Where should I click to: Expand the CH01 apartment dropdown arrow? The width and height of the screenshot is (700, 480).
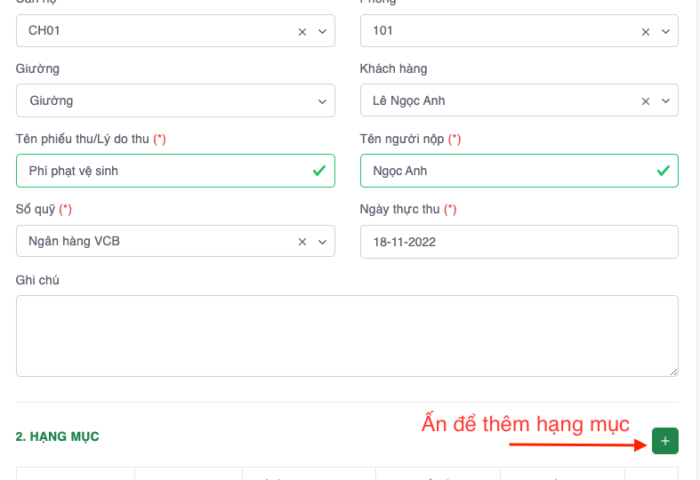click(x=322, y=32)
